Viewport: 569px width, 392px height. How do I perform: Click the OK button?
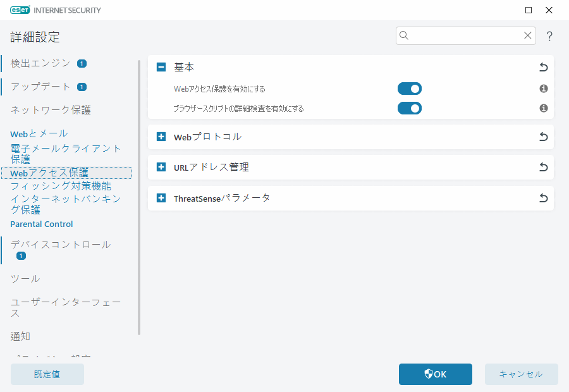tap(435, 374)
